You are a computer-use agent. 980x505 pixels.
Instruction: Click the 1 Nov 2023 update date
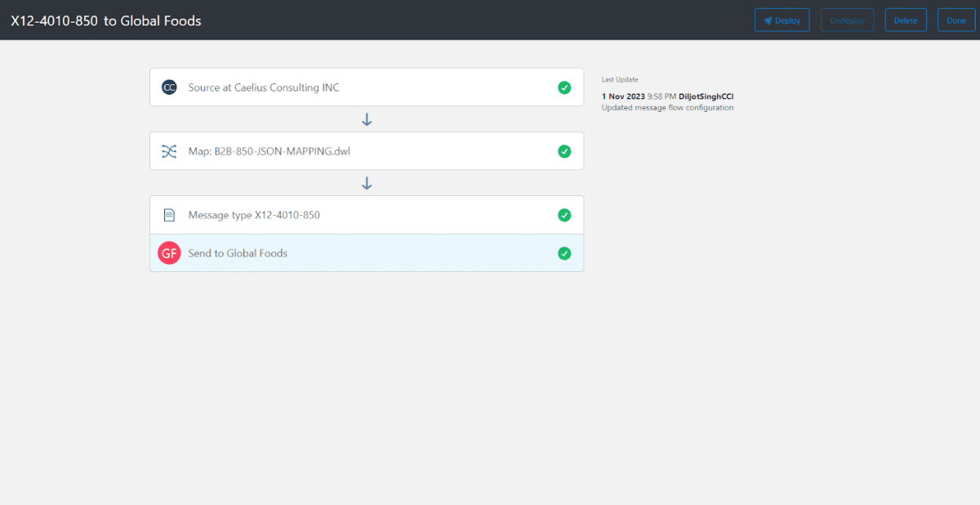(623, 96)
